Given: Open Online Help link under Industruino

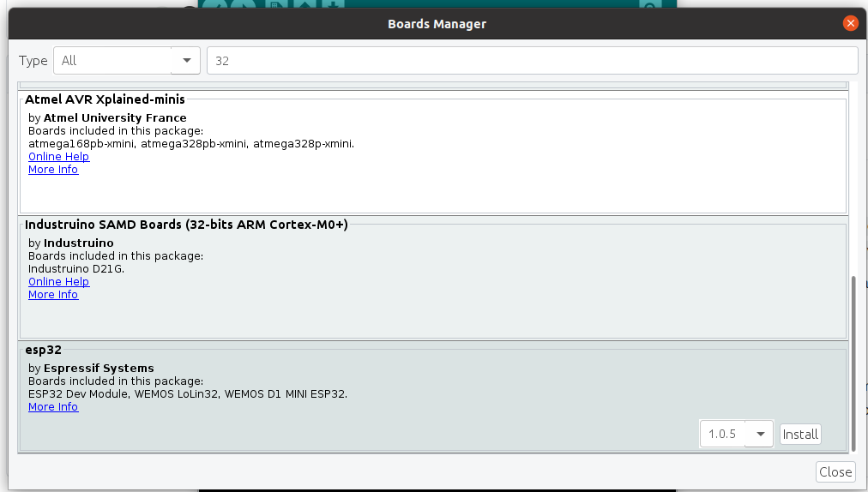Looking at the screenshot, I should tap(58, 282).
